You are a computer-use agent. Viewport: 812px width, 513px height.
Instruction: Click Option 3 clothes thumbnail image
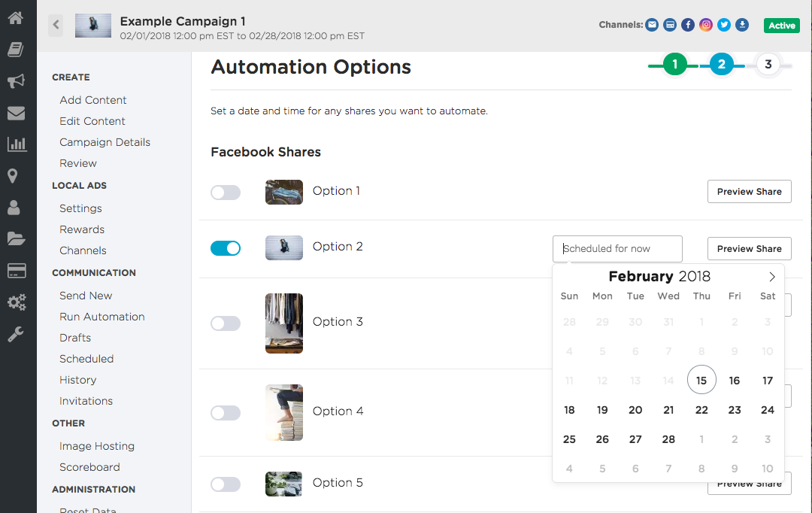(x=284, y=323)
